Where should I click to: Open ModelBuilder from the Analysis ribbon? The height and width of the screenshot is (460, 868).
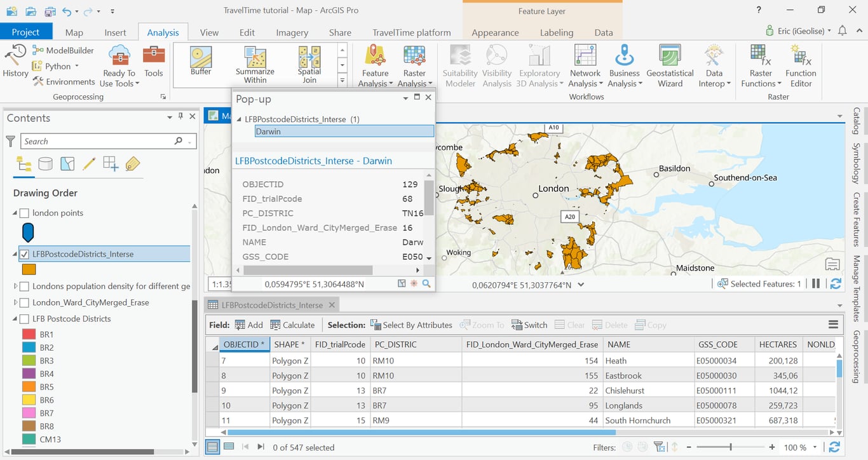click(63, 50)
